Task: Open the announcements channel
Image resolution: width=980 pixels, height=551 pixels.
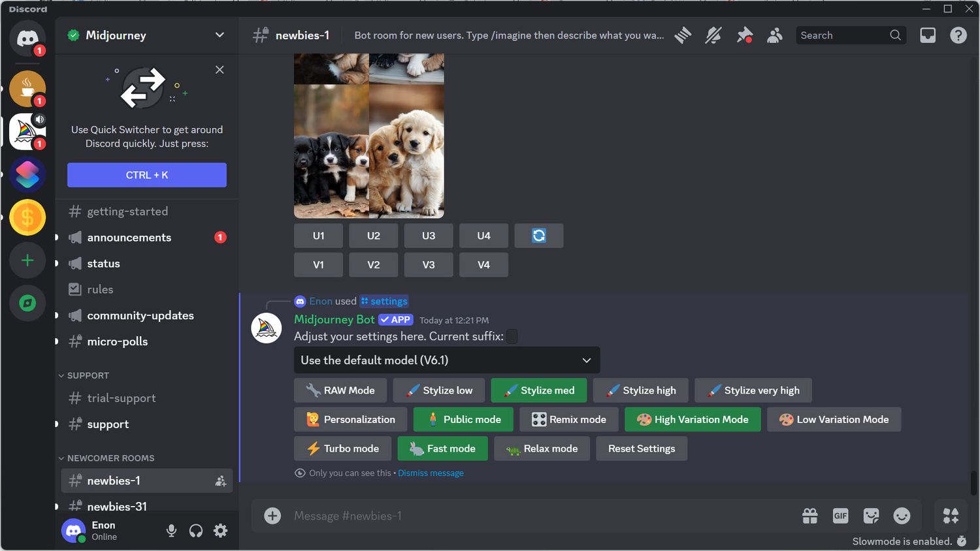Action: (x=129, y=238)
